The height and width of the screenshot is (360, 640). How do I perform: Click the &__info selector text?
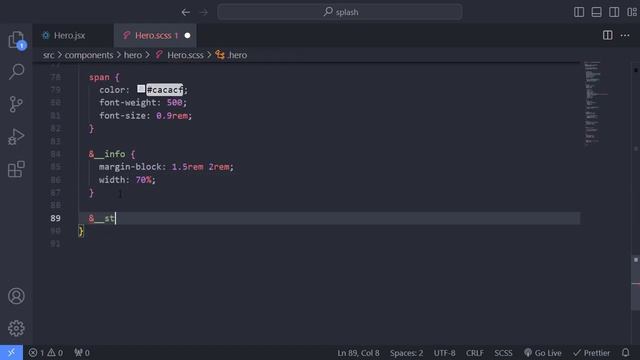click(x=107, y=154)
